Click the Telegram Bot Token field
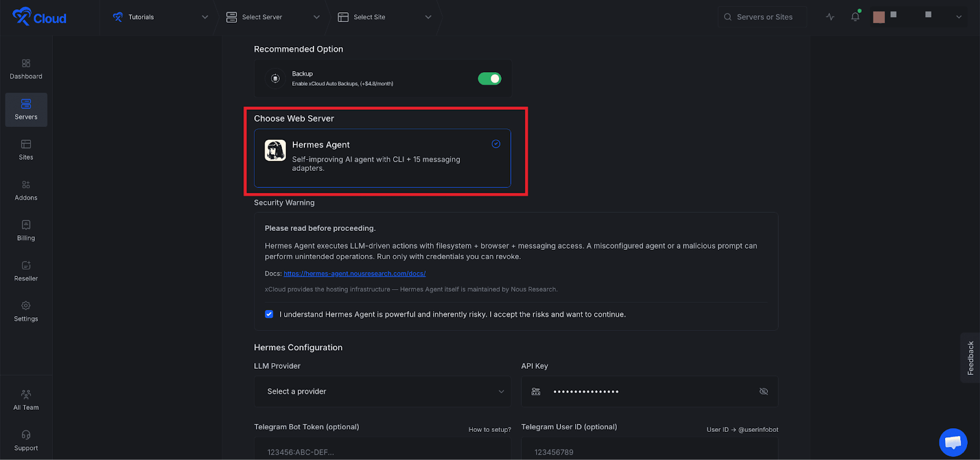 tap(382, 450)
